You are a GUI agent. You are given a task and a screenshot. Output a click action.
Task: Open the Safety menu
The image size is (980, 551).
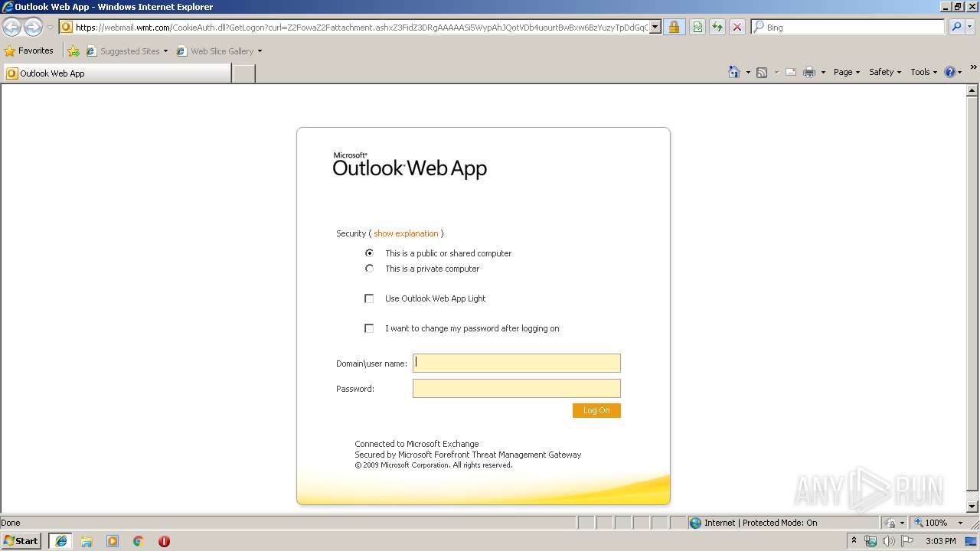click(885, 72)
